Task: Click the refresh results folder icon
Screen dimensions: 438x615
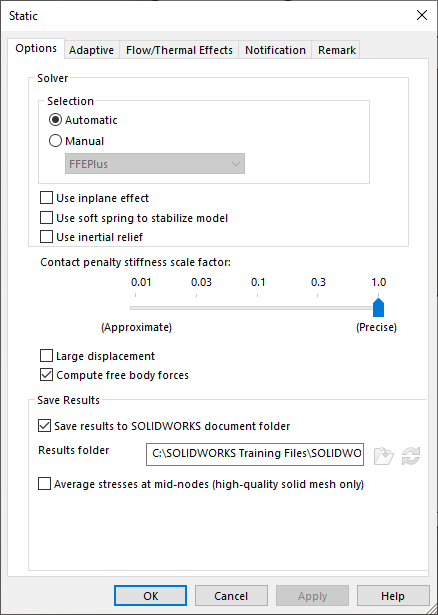Action: coord(411,456)
